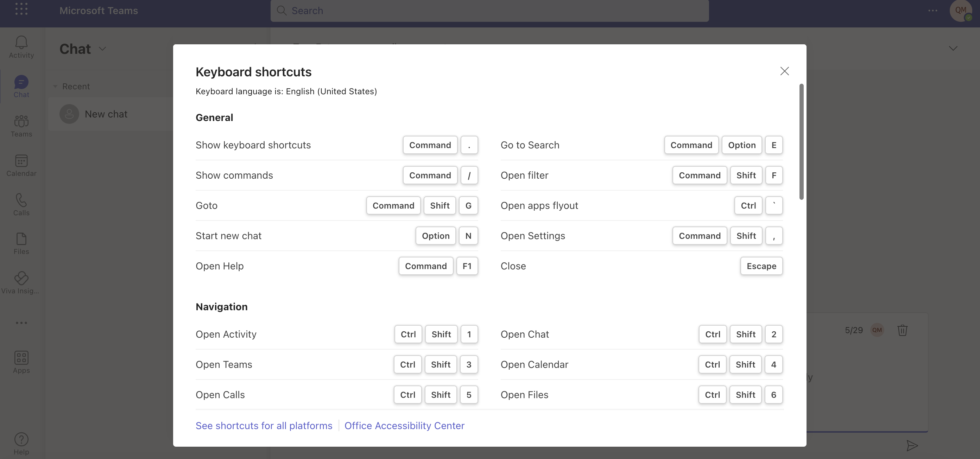This screenshot has width=980, height=459.
Task: Click the Open filter label
Action: coord(525,175)
